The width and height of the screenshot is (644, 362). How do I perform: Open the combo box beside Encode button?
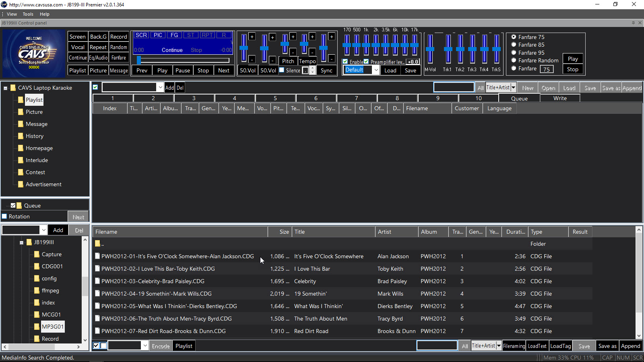(145, 346)
